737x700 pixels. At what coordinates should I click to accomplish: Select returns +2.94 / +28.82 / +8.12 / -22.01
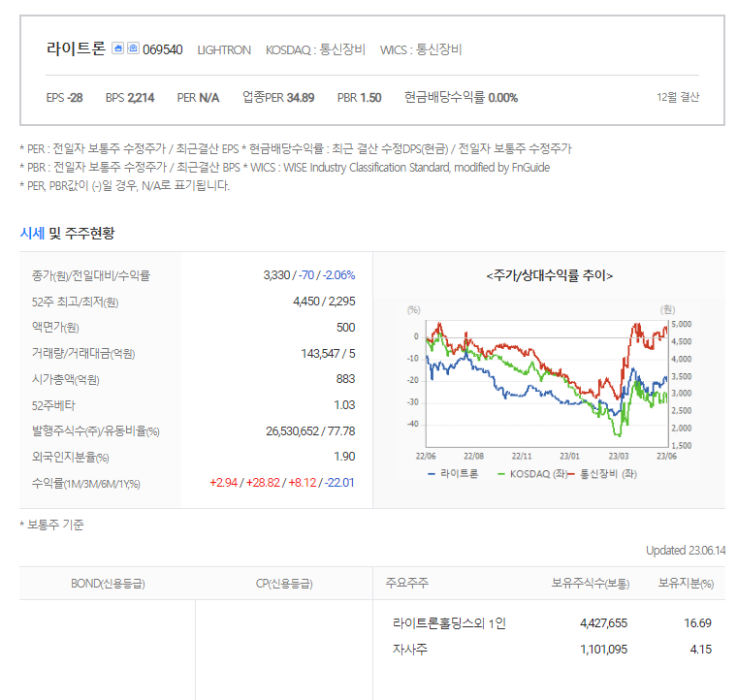281,483
